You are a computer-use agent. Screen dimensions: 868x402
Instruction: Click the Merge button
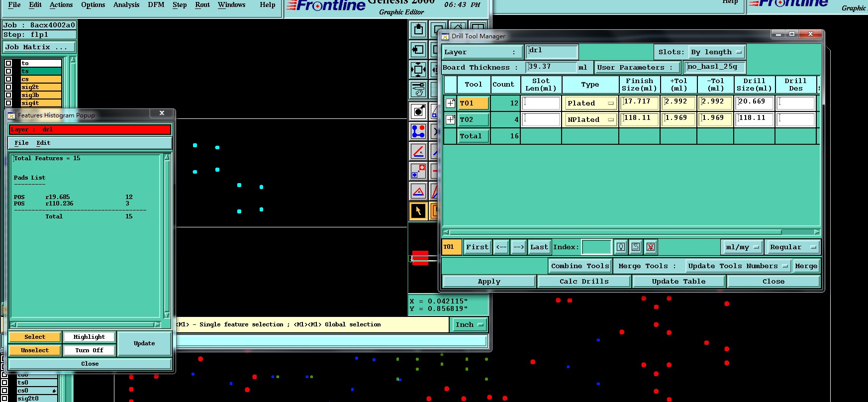click(806, 266)
